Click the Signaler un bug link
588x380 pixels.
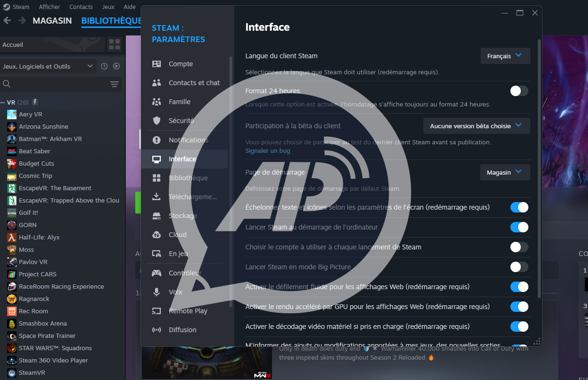(x=267, y=150)
